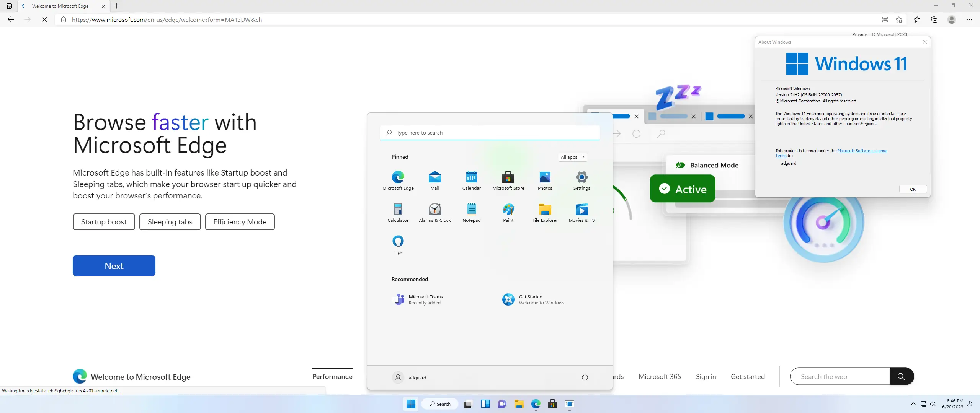Open Task View from the taskbar
The width and height of the screenshot is (980, 413).
click(x=467, y=404)
